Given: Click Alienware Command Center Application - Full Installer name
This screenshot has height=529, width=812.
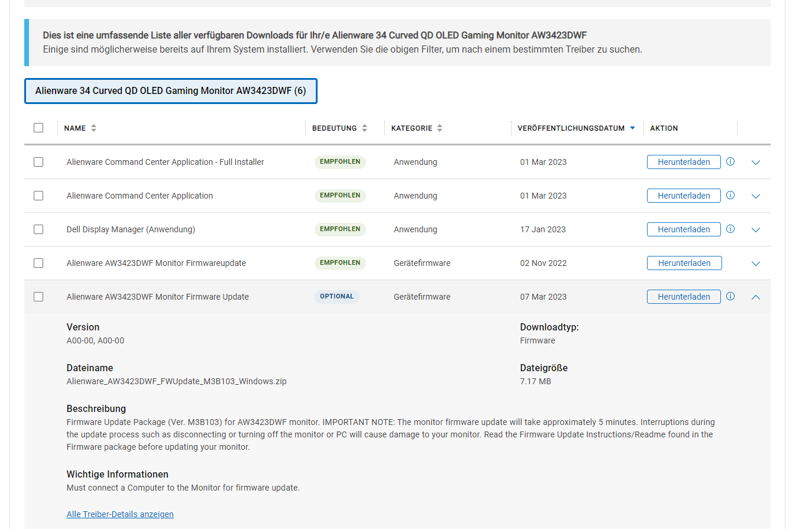Looking at the screenshot, I should pyautogui.click(x=165, y=162).
